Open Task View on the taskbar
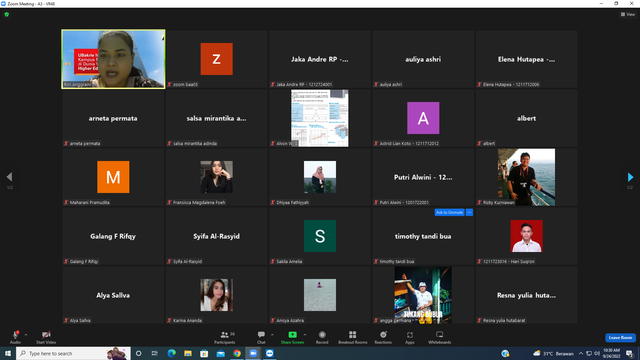The image size is (640, 360). [155, 353]
